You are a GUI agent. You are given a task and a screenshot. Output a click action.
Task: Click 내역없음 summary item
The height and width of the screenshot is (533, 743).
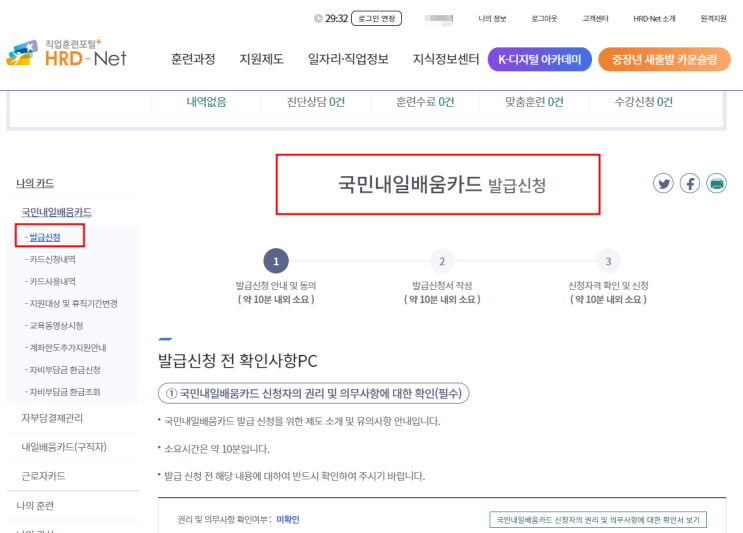[x=207, y=102]
